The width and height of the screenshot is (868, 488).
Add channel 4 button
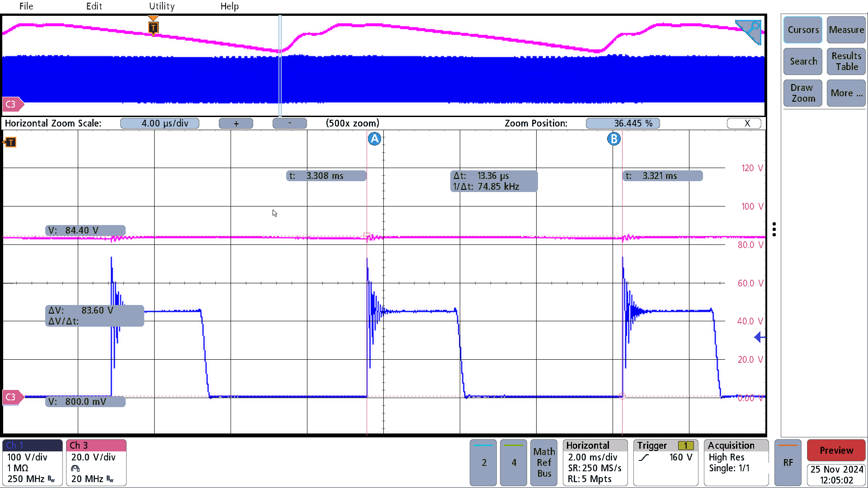coord(514,463)
